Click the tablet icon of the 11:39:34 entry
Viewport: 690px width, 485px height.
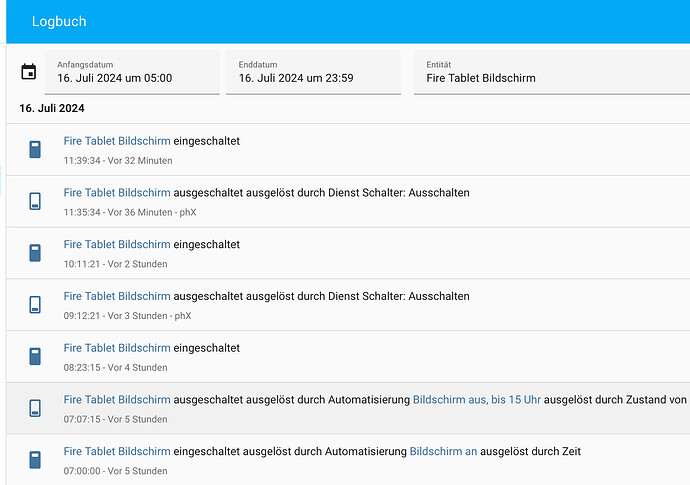(35, 150)
